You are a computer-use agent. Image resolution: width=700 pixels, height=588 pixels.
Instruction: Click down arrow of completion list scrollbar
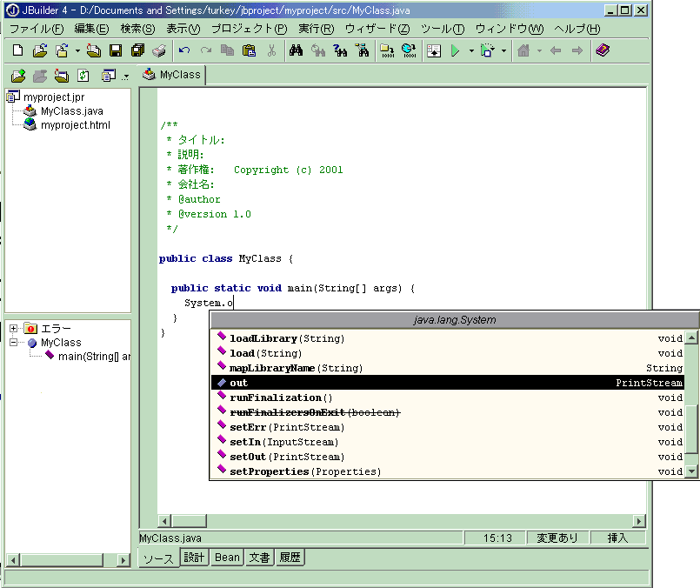coord(691,471)
